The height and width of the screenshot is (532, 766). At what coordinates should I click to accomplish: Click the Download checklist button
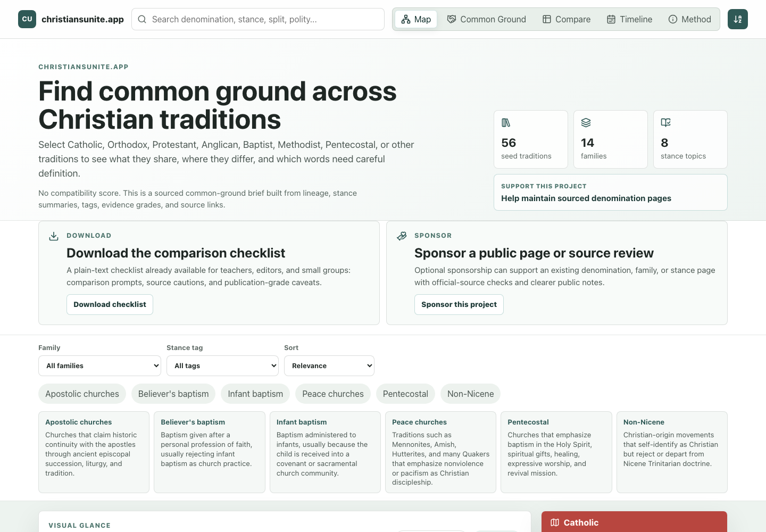[x=110, y=304]
